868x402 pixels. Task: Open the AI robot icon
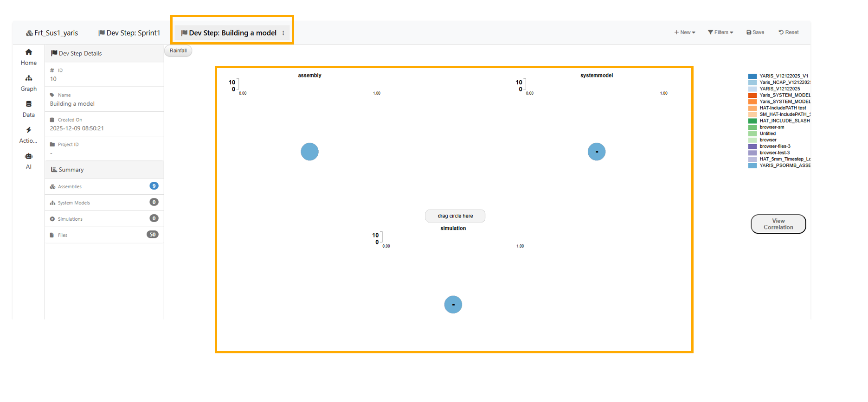coord(29,156)
